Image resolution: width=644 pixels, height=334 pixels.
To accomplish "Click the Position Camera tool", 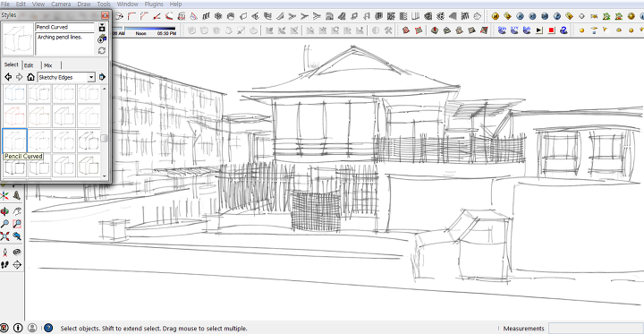I will (4, 252).
